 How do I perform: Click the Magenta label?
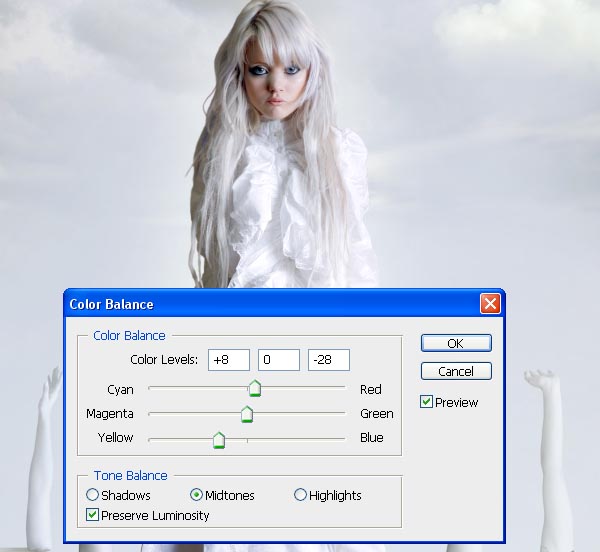pyautogui.click(x=110, y=414)
